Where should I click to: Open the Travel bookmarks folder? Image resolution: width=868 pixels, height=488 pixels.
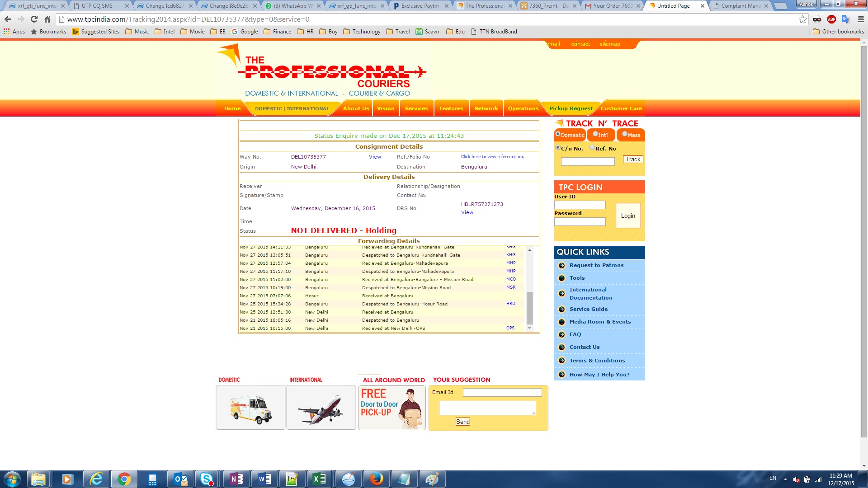click(x=398, y=32)
